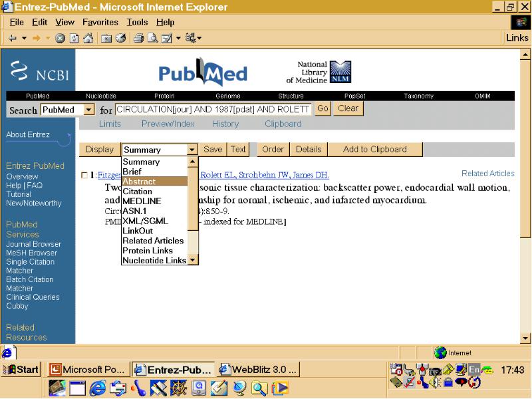Open the Limits link

click(110, 124)
